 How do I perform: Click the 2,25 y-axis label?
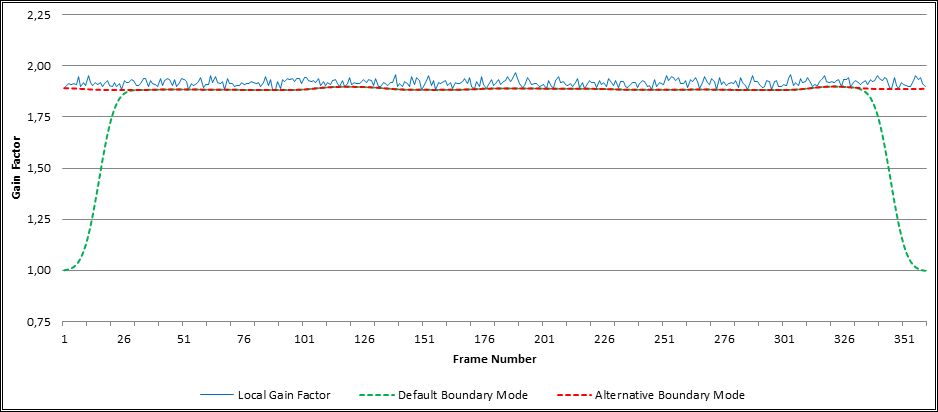coord(39,14)
